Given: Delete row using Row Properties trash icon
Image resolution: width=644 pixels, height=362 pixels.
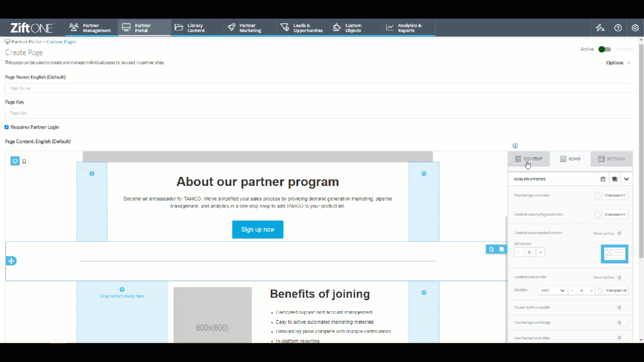Looking at the screenshot, I should (x=603, y=179).
